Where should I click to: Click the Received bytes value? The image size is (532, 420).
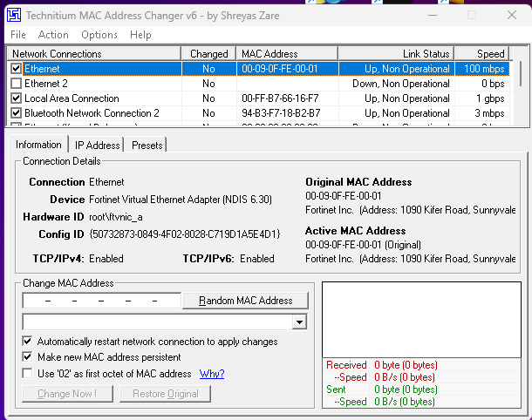point(406,365)
